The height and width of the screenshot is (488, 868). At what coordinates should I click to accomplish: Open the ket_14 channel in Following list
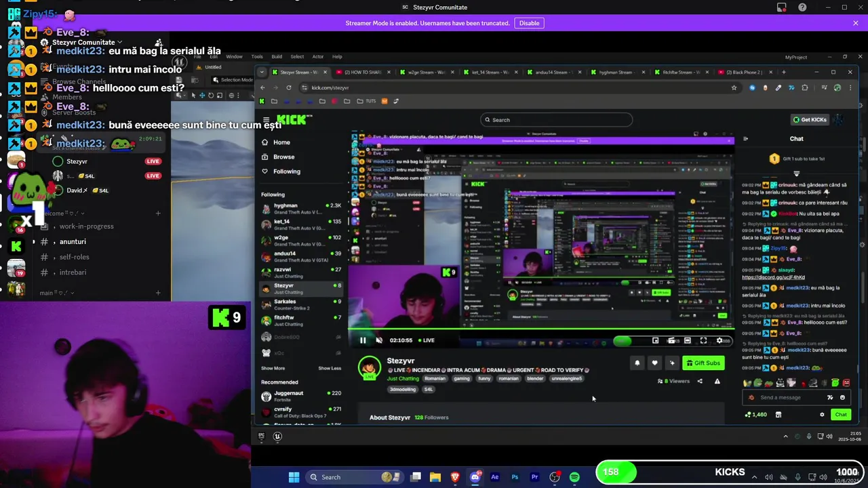[x=302, y=224]
